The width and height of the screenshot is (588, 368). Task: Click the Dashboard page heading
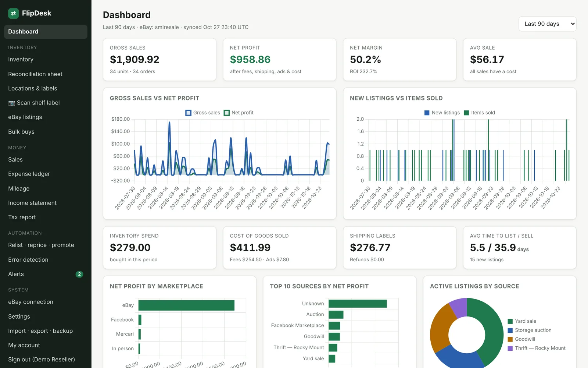[127, 15]
